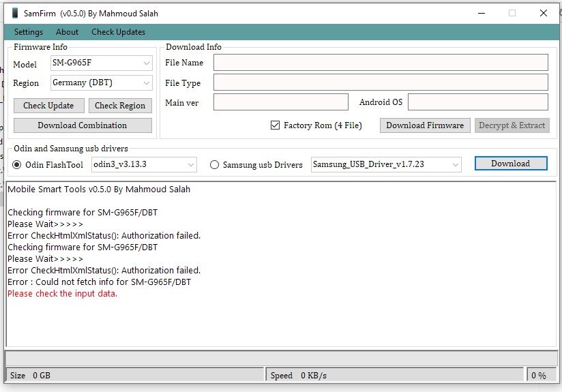The height and width of the screenshot is (392, 562).
Task: Click the 0 % progress status entry
Action: (x=540, y=375)
